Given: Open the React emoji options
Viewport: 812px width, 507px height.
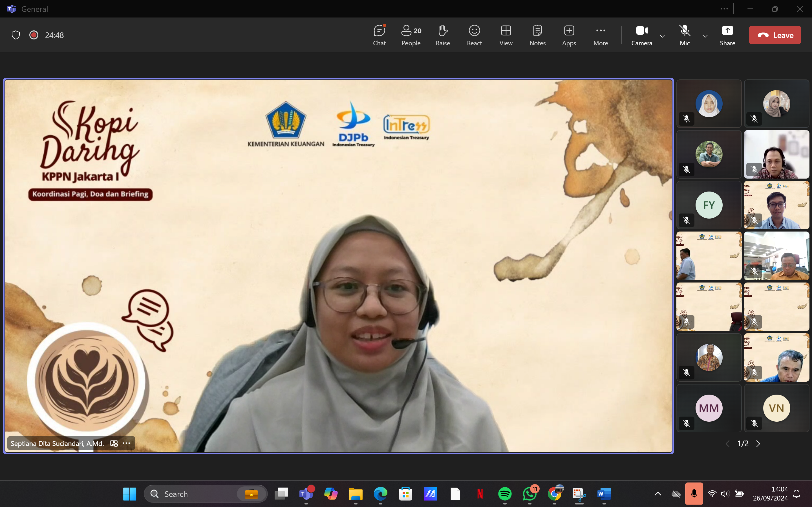Looking at the screenshot, I should pyautogui.click(x=474, y=35).
